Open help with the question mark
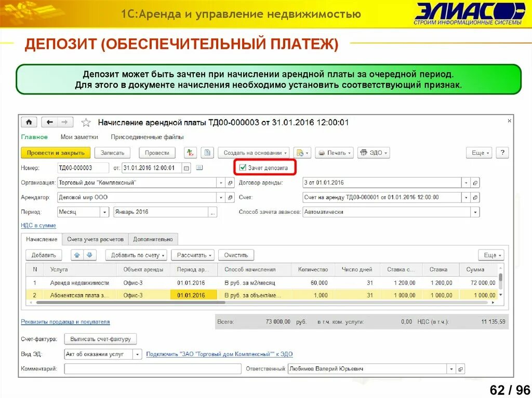 coord(502,153)
